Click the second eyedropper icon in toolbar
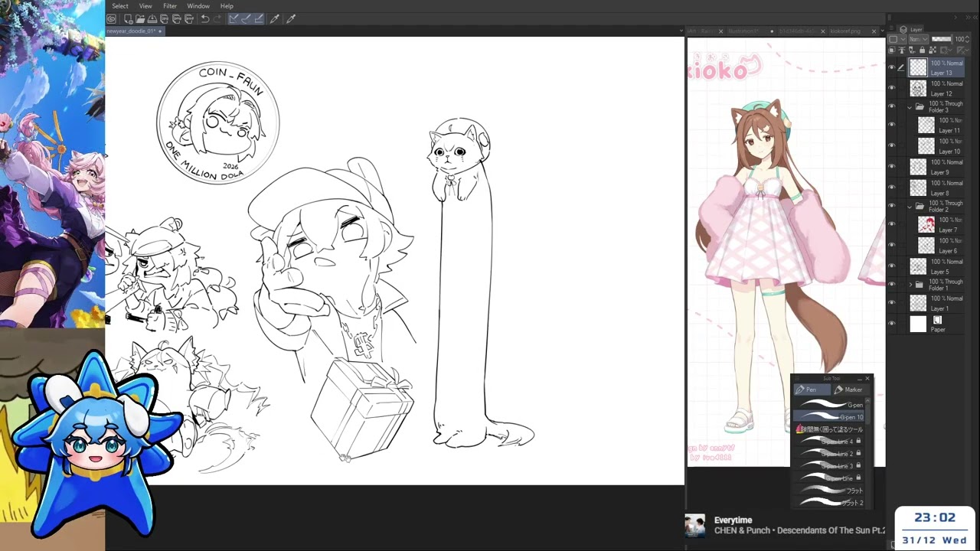 [x=291, y=18]
